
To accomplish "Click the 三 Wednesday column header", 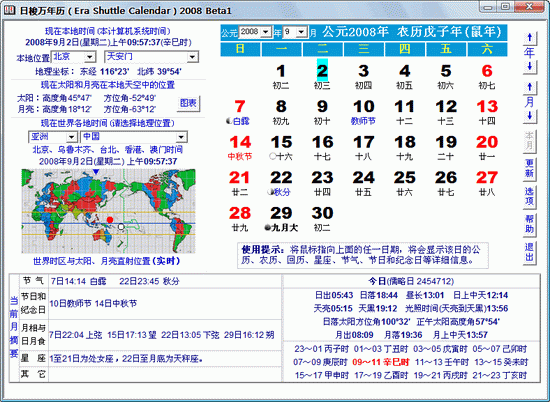I will (x=364, y=49).
